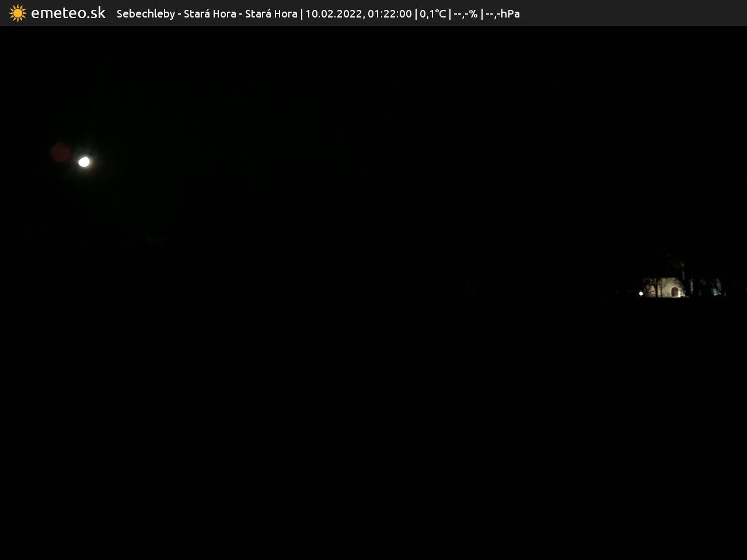Click the pressure --,-hPa reading
This screenshot has width=747, height=560.
point(502,13)
